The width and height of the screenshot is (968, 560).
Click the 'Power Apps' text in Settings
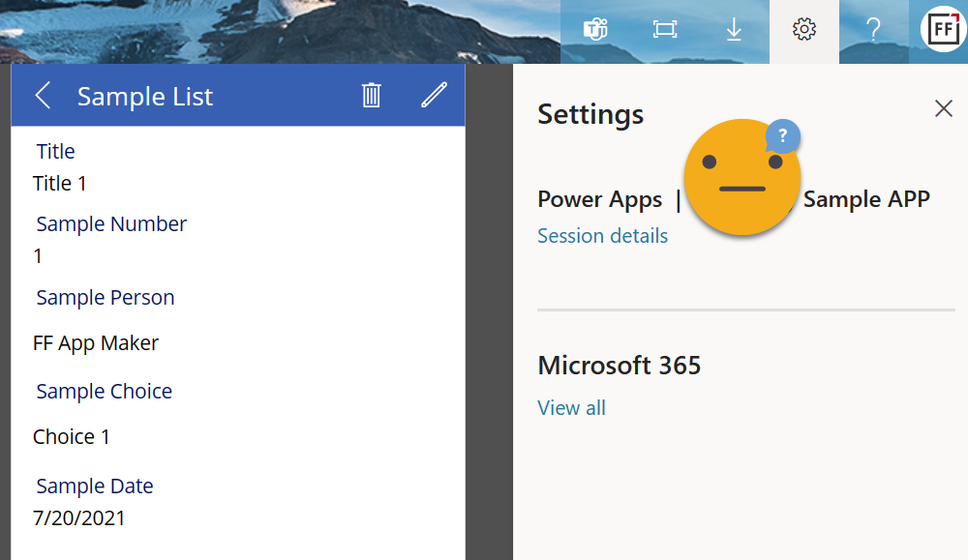point(600,199)
